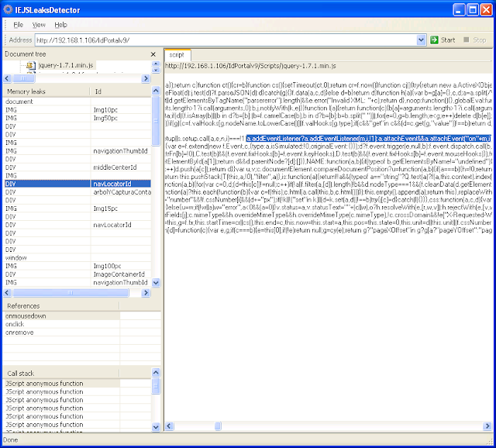
Task: Click Memory leaks vertical scrollbar thumb
Action: 156,121
